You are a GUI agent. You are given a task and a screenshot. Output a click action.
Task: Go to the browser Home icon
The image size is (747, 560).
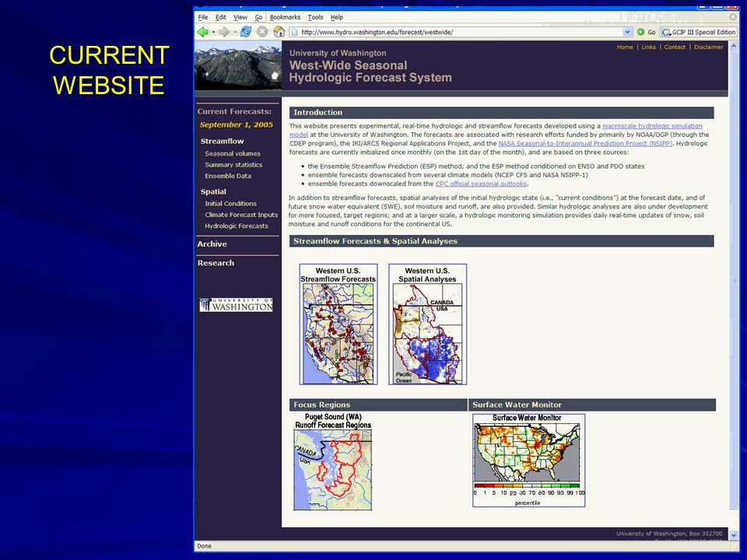coord(279,32)
